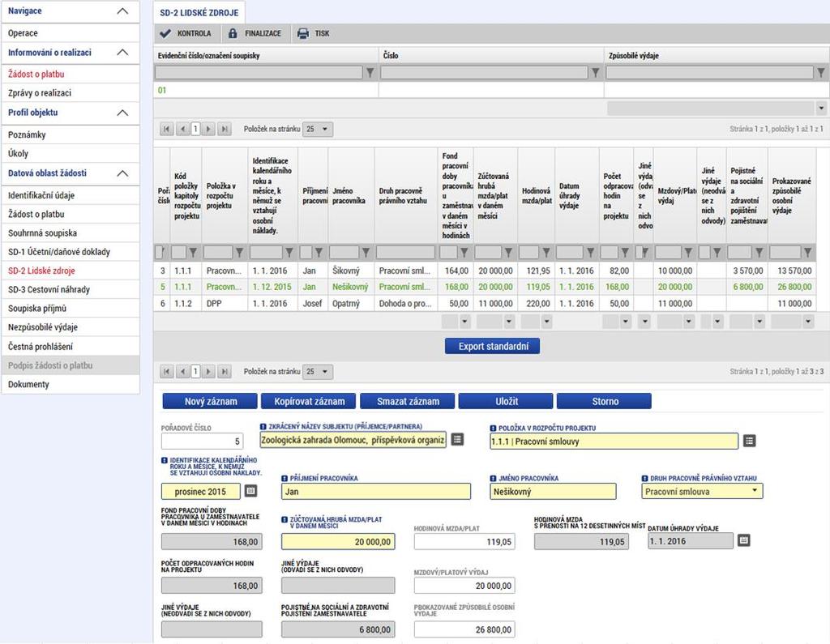The width and height of the screenshot is (830, 644).
Task: Collapse Informování o realizaci section
Action: [122, 53]
